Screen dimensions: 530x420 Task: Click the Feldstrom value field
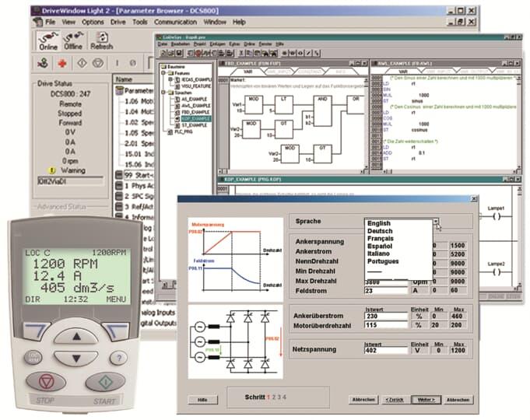[386, 291]
